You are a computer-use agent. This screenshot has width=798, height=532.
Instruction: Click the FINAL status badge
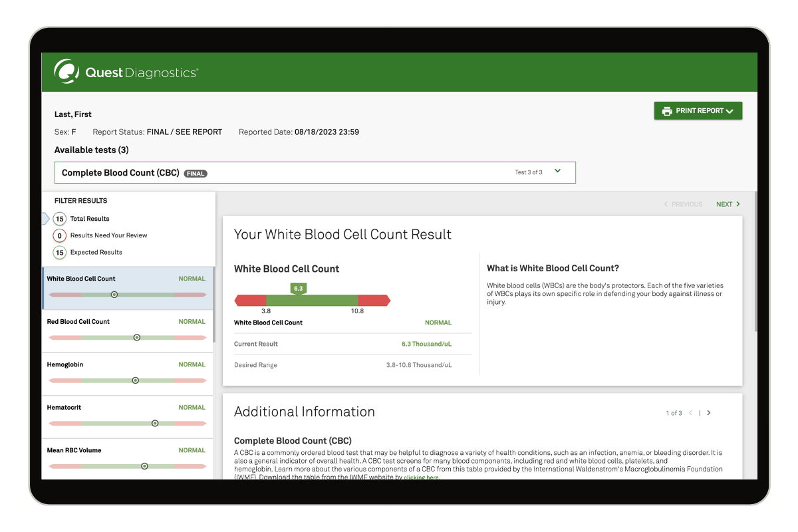click(196, 173)
